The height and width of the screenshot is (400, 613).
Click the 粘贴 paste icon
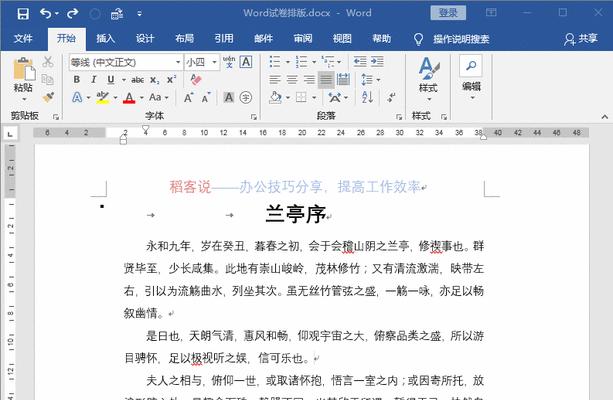point(24,69)
